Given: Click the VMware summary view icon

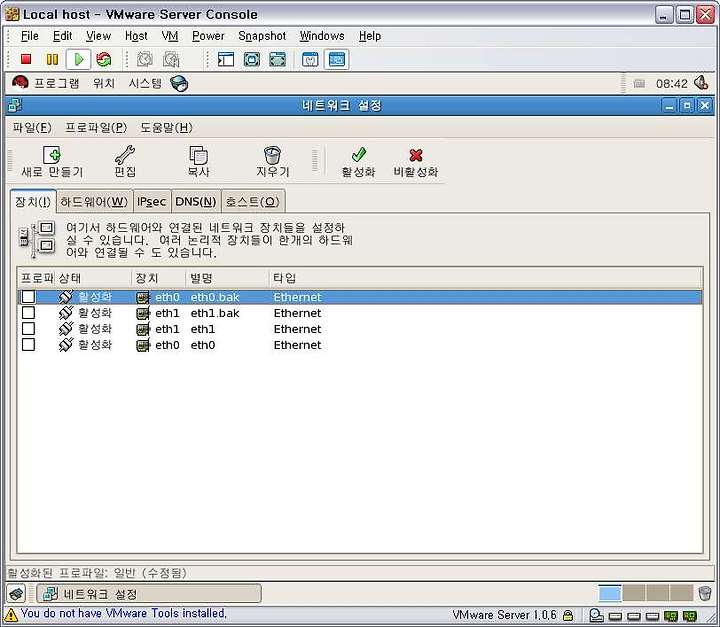Looking at the screenshot, I should coord(310,59).
